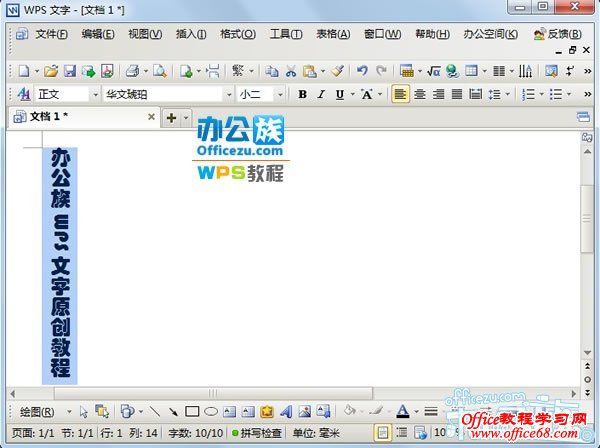Toggle Bold formatting

coord(302,94)
